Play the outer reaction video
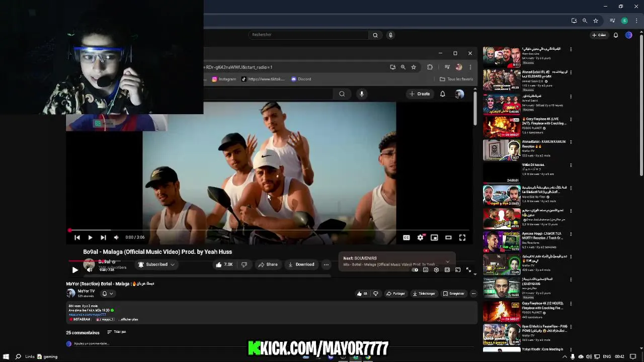 75,270
